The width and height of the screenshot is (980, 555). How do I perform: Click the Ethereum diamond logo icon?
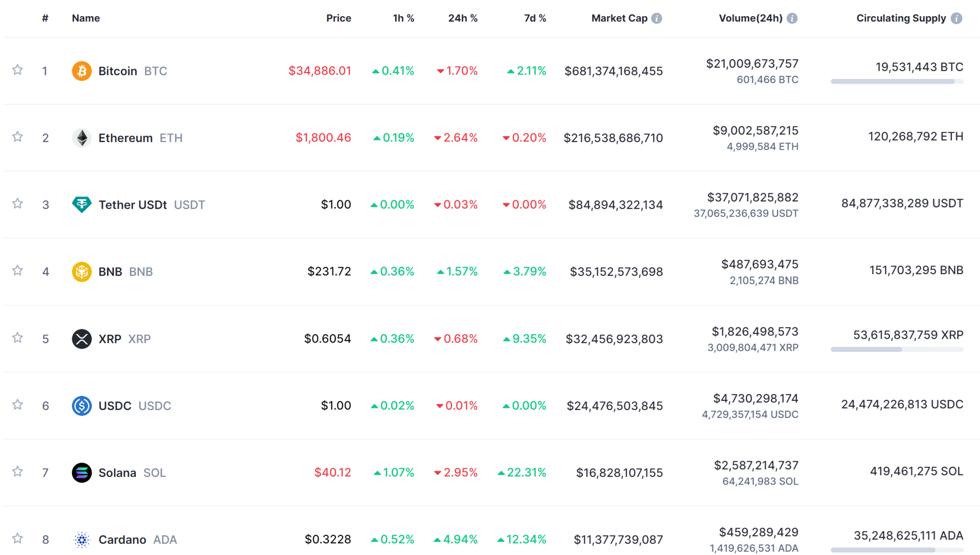click(x=82, y=138)
